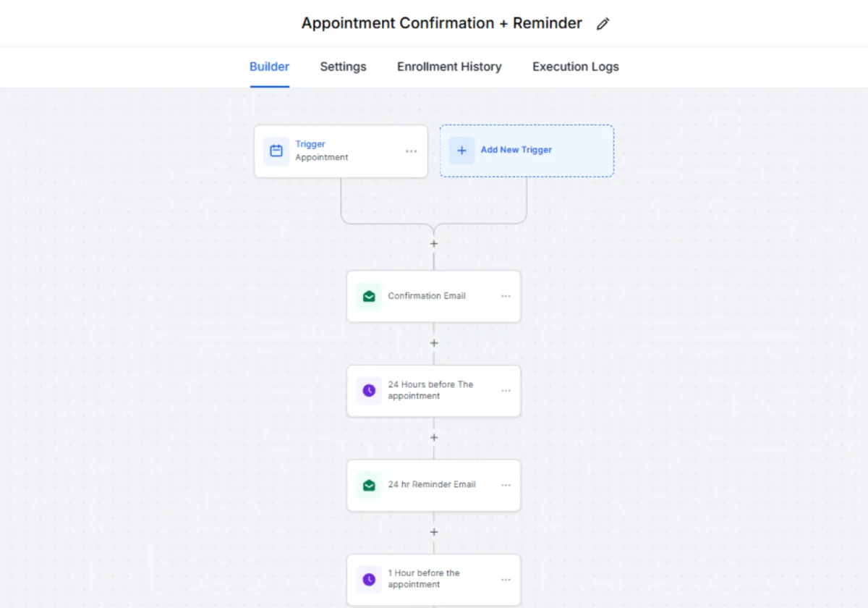868x608 pixels.
Task: Click the clock icon on 1 Hour wait step
Action: [x=369, y=579]
